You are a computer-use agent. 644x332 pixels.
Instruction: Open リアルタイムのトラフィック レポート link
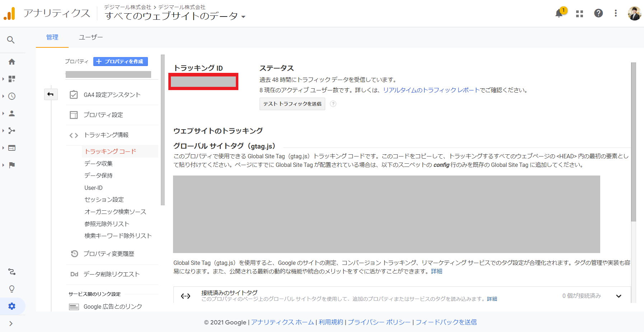[x=431, y=90]
